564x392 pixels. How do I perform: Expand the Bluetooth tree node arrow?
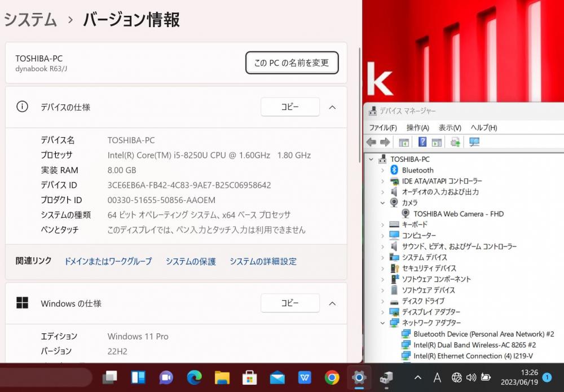click(383, 170)
